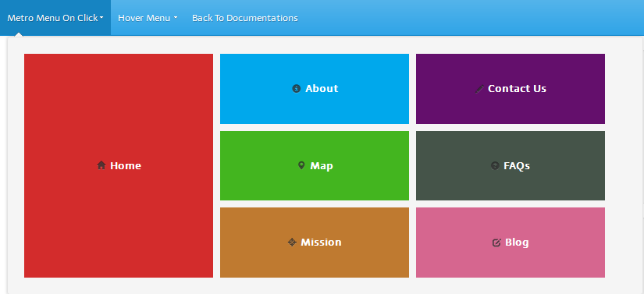Open the About menu label
Viewport: 644px width, 294px height.
322,89
